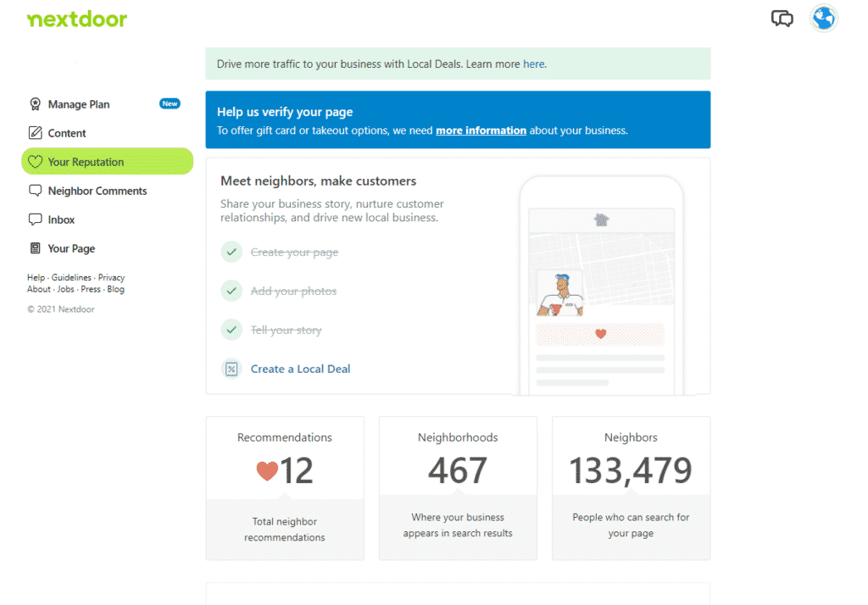Image resolution: width=868 pixels, height=605 pixels.
Task: Select the Manage Plan badge icon in sidebar
Action: 36,103
